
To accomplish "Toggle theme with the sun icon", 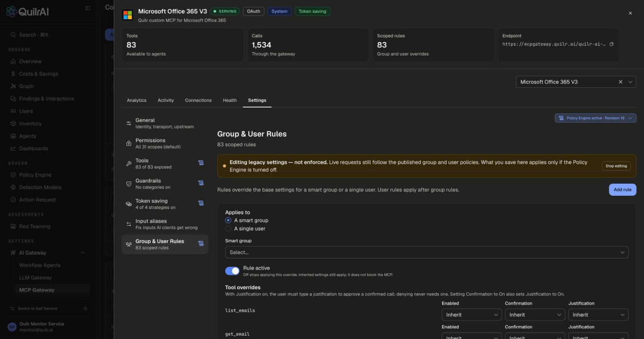I will [x=86, y=308].
